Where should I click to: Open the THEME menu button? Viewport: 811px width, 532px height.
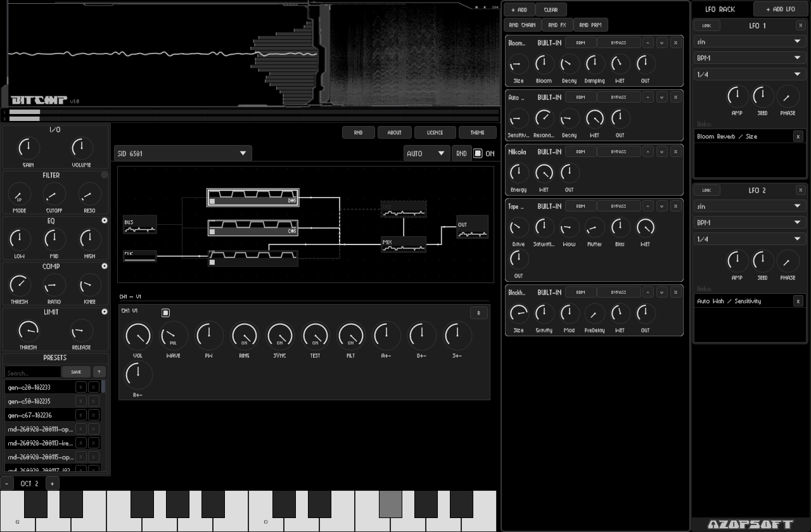coord(477,132)
